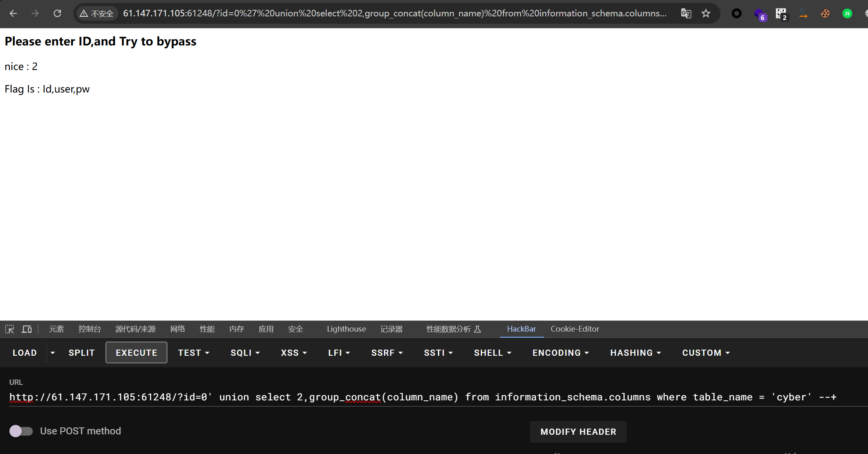The width and height of the screenshot is (868, 454).
Task: Activate the DevTools inspect element picker
Action: tap(9, 329)
